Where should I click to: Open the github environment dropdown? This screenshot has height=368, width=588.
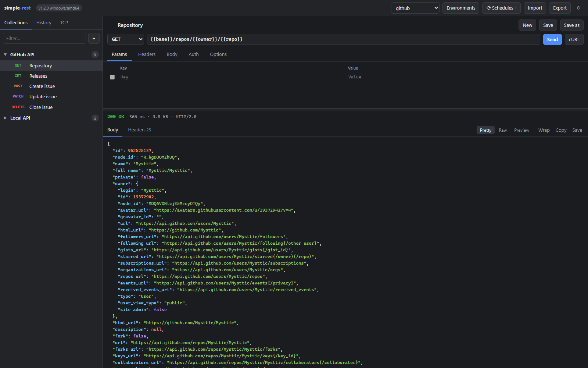pyautogui.click(x=415, y=8)
